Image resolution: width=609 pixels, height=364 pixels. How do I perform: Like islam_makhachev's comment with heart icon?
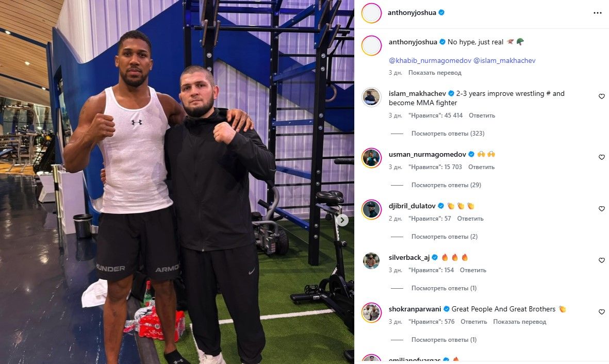click(x=602, y=96)
